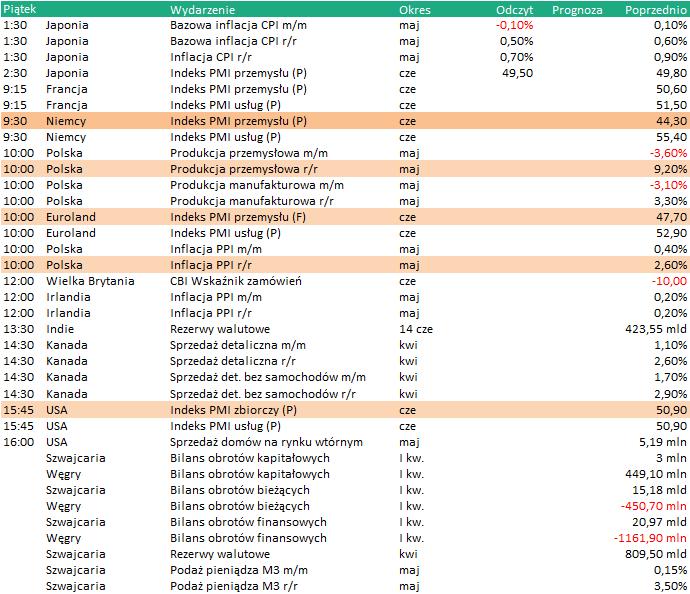
Task: Click the red '-1161,90 mln' value
Action: click(650, 538)
